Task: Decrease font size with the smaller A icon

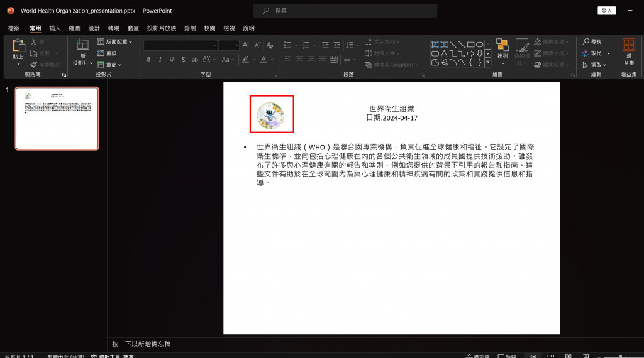Action: coord(257,45)
